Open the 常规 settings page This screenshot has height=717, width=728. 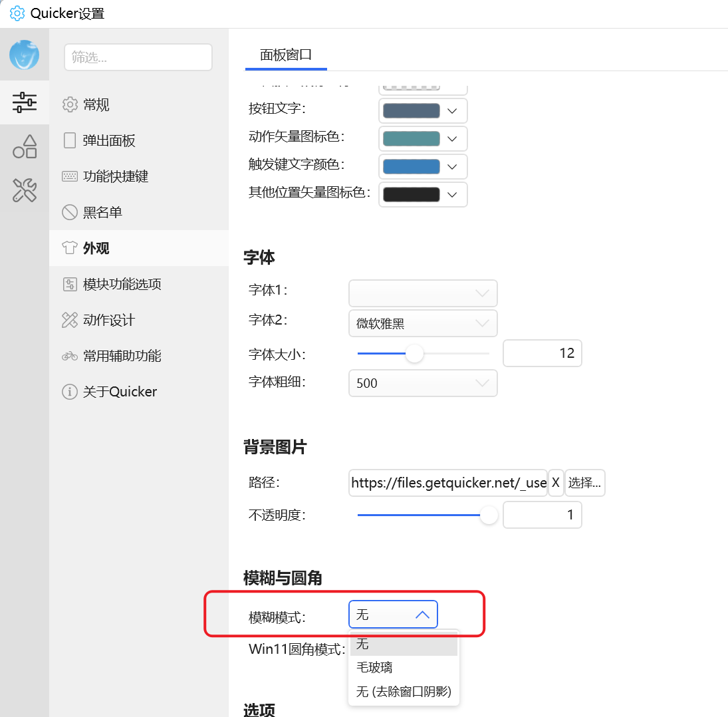(139, 104)
